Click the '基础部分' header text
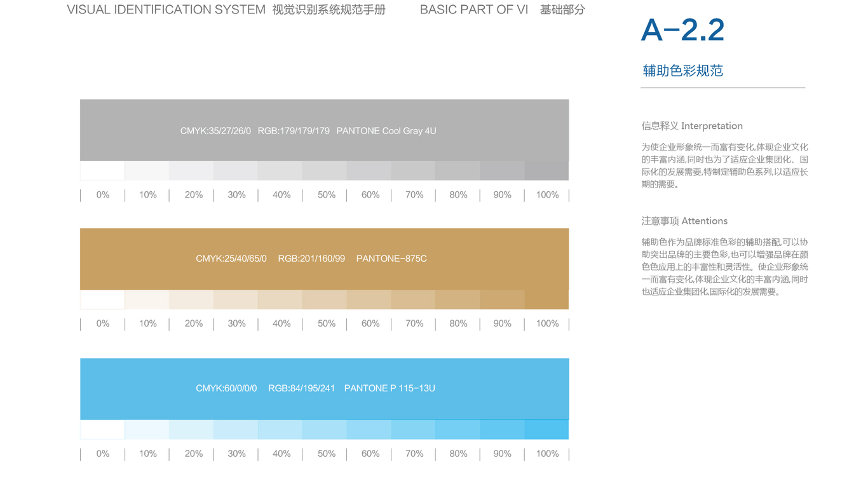The width and height of the screenshot is (868, 488). [562, 10]
